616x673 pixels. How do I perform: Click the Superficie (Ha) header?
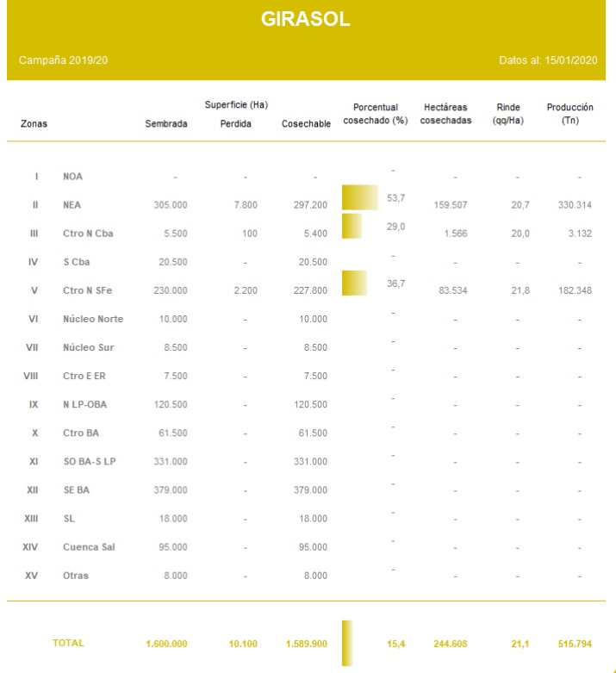237,105
